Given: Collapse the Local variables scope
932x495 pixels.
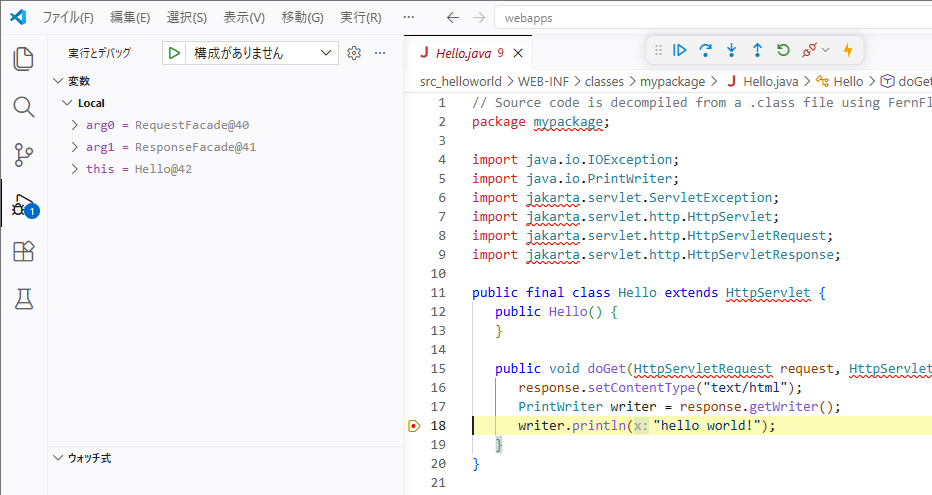Looking at the screenshot, I should [x=67, y=103].
